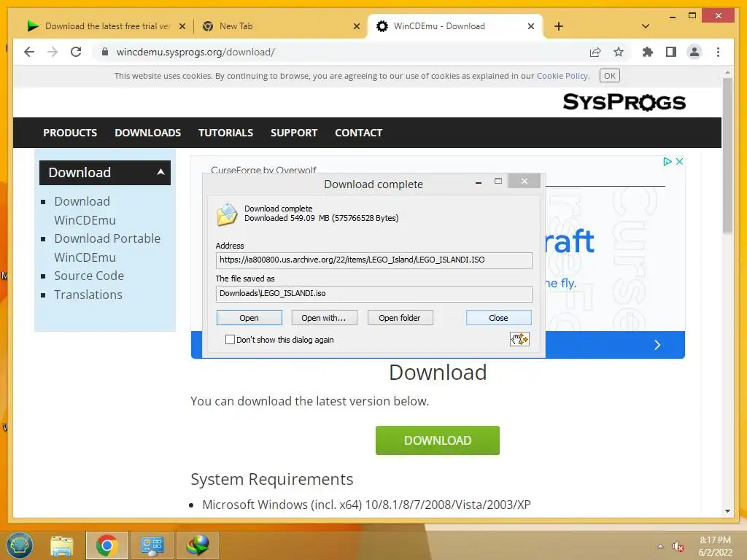747x560 pixels.
Task: Accept cookies with the OK button
Action: [609, 76]
